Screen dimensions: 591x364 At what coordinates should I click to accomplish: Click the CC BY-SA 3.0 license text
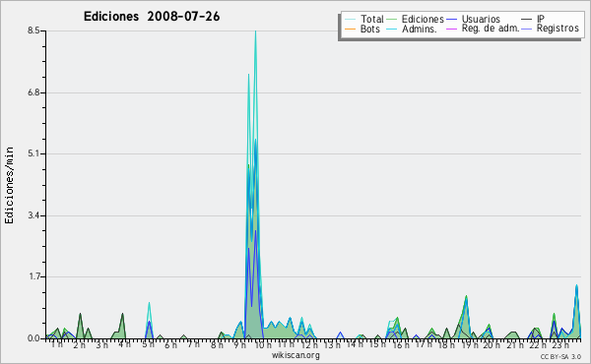[560, 357]
